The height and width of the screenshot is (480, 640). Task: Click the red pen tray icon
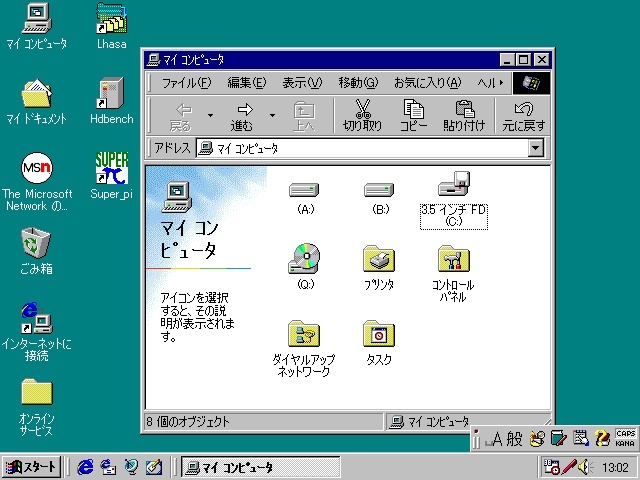tap(569, 467)
